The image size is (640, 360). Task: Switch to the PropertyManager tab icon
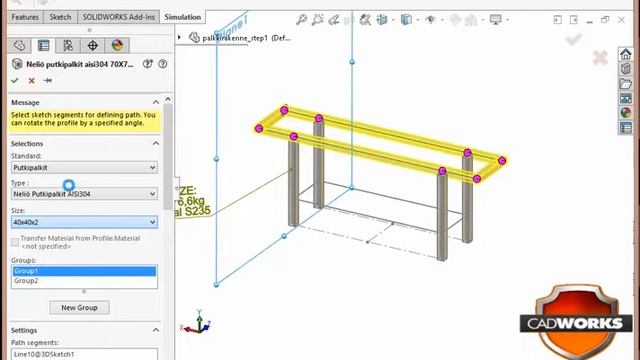(x=43, y=45)
